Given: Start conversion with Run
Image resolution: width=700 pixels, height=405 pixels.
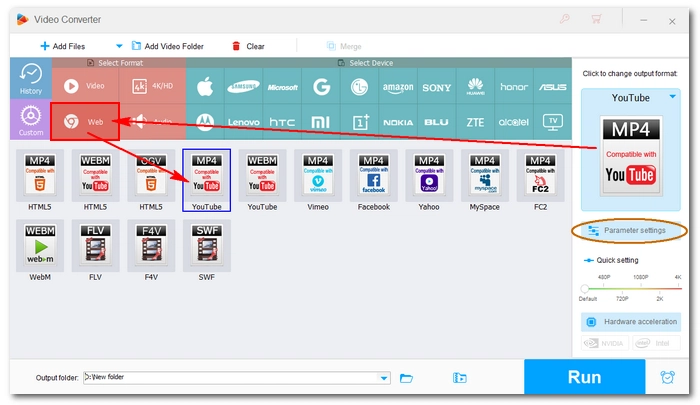Looking at the screenshot, I should click(x=584, y=377).
